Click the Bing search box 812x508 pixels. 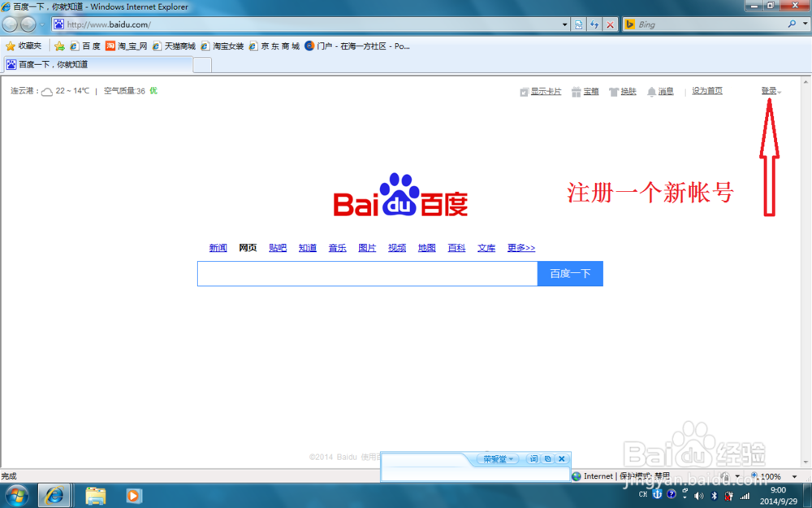[710, 24]
